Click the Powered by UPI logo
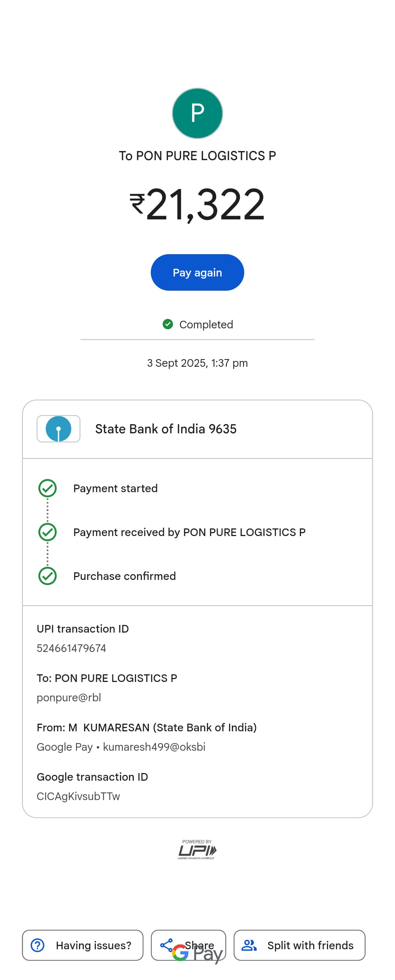The image size is (395, 980). click(x=197, y=849)
